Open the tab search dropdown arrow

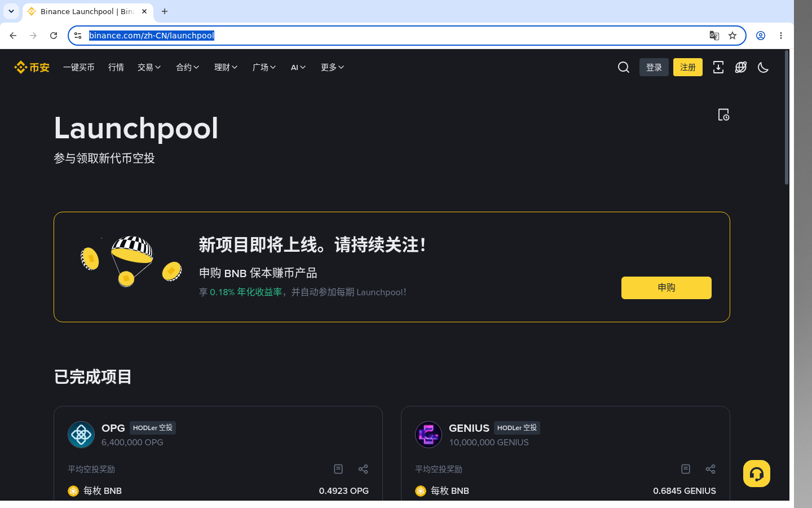coord(11,11)
